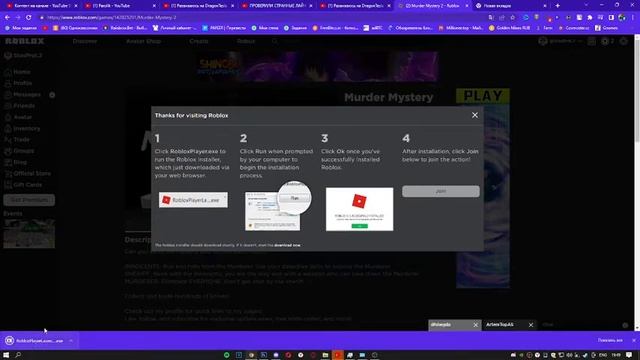Open Blog in the Roblox sidebar

click(16, 162)
